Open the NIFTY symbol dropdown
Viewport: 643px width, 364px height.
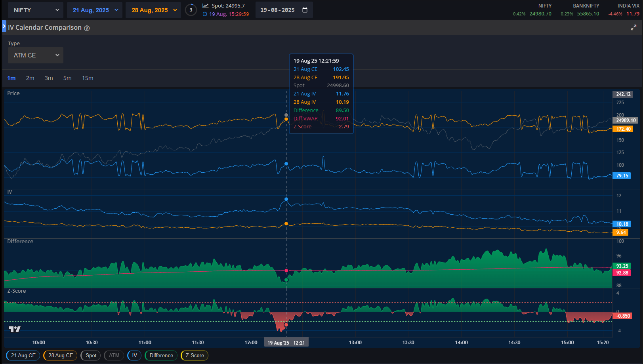coord(36,10)
